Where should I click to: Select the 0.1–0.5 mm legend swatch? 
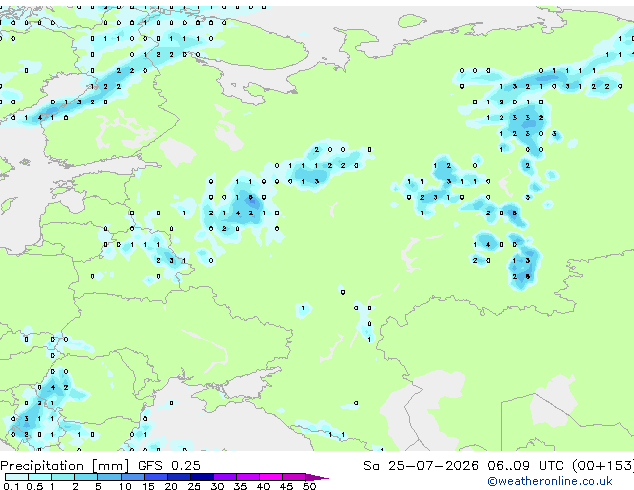pos(17,477)
